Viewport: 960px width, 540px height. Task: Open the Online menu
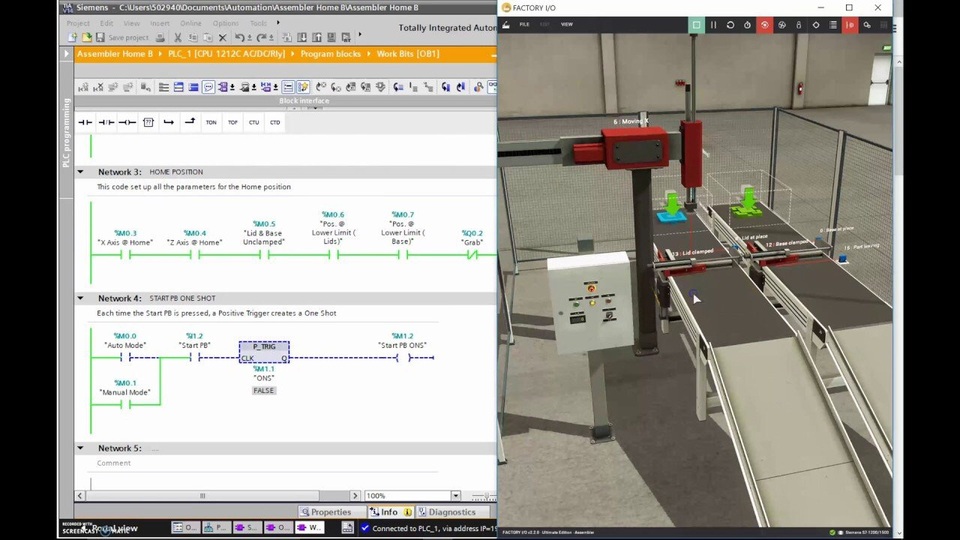[190, 23]
